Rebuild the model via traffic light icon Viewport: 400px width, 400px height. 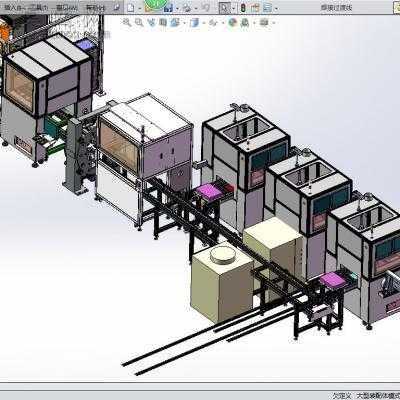point(243,8)
